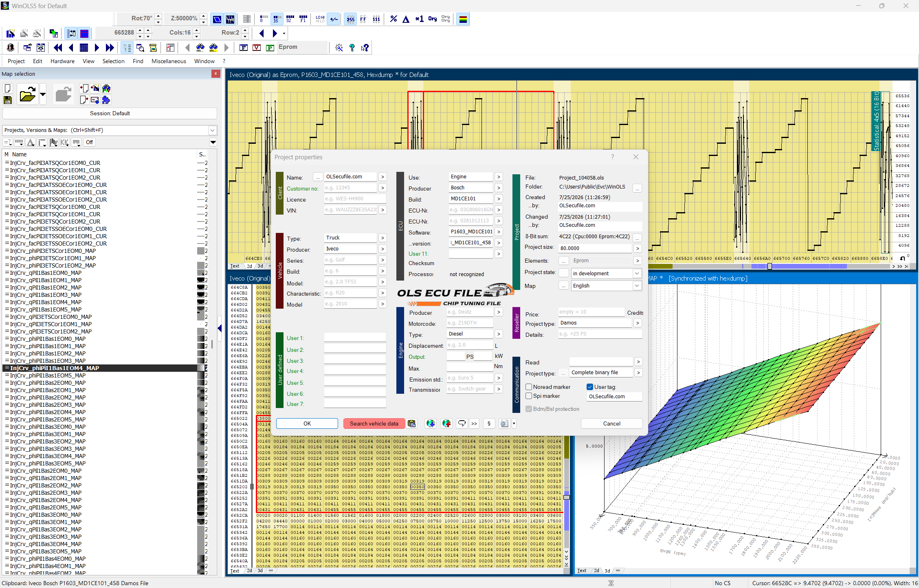Image resolution: width=919 pixels, height=588 pixels.
Task: Toggle the FF hexadecimal display mode
Action: point(363,19)
